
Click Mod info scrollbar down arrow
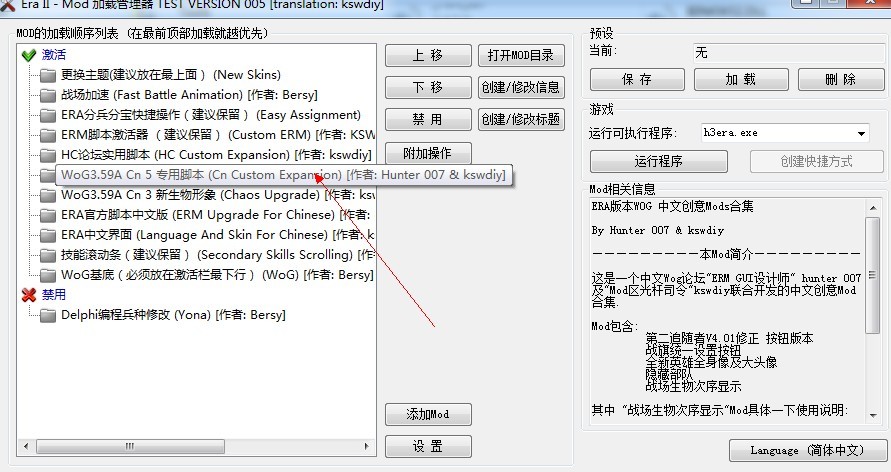tap(873, 416)
